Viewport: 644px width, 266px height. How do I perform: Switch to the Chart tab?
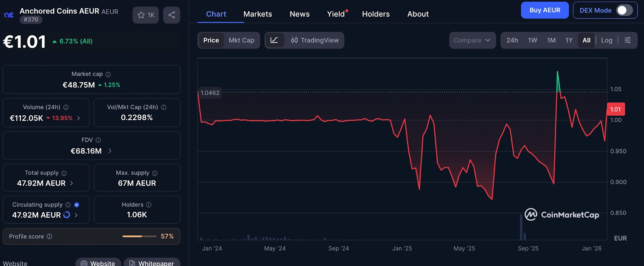tap(216, 14)
